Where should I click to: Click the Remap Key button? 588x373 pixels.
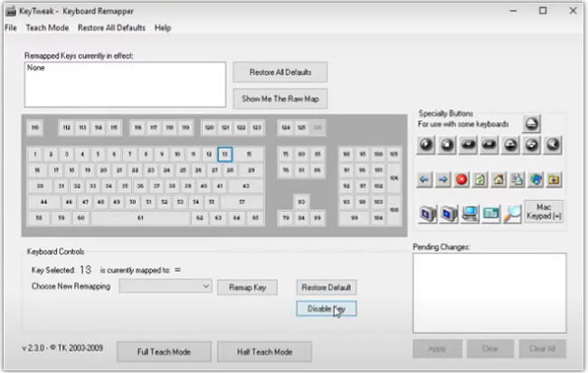coord(248,287)
